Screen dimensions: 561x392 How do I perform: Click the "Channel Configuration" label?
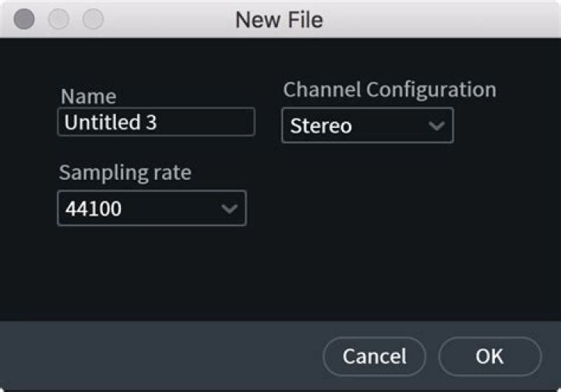[x=390, y=90]
